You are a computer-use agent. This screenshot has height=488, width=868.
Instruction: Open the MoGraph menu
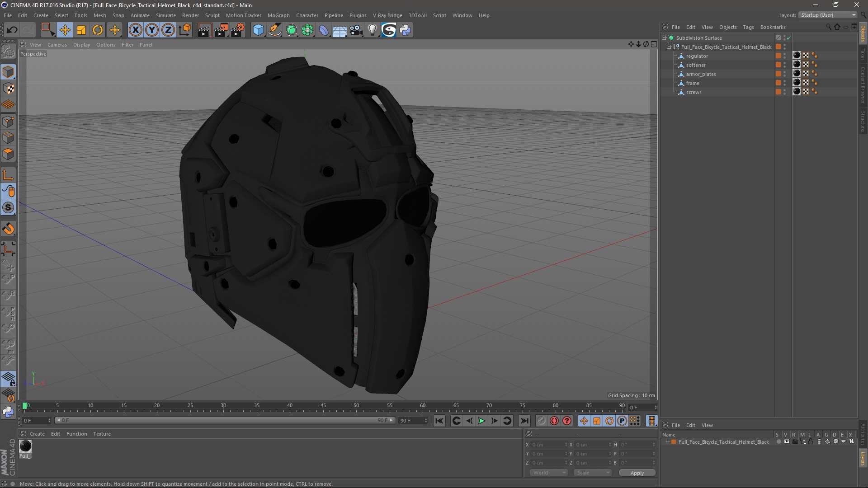point(278,15)
